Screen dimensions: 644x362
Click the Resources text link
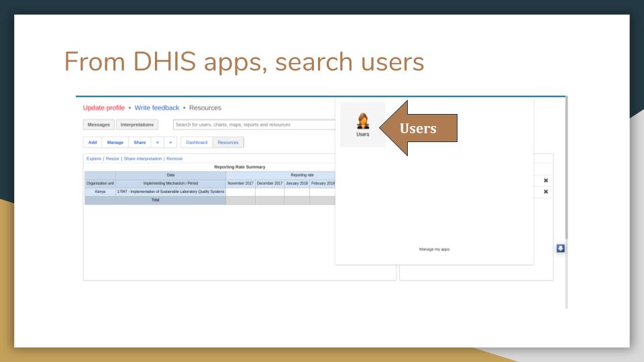tap(205, 107)
